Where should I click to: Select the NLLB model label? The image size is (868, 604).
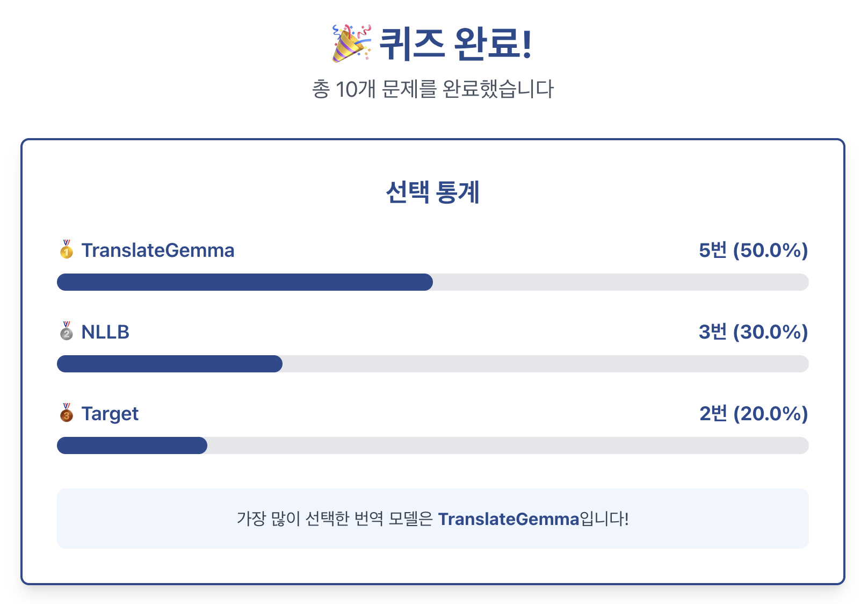pos(105,332)
